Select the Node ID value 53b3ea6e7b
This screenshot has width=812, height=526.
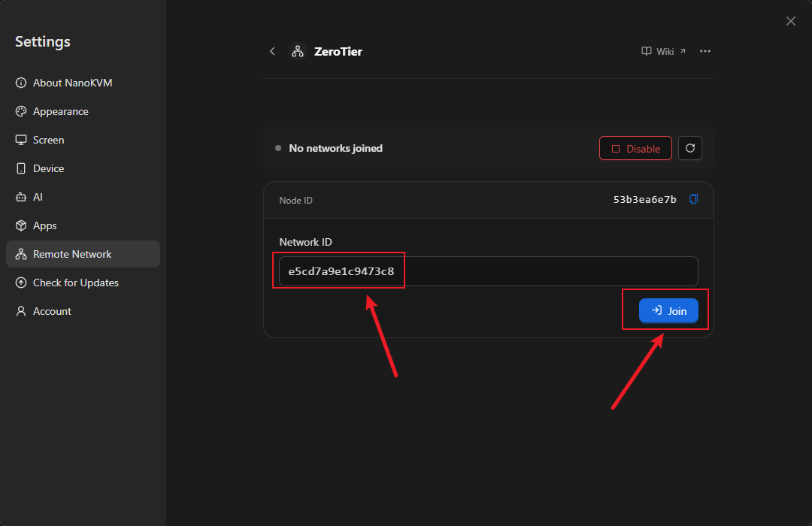coord(645,200)
